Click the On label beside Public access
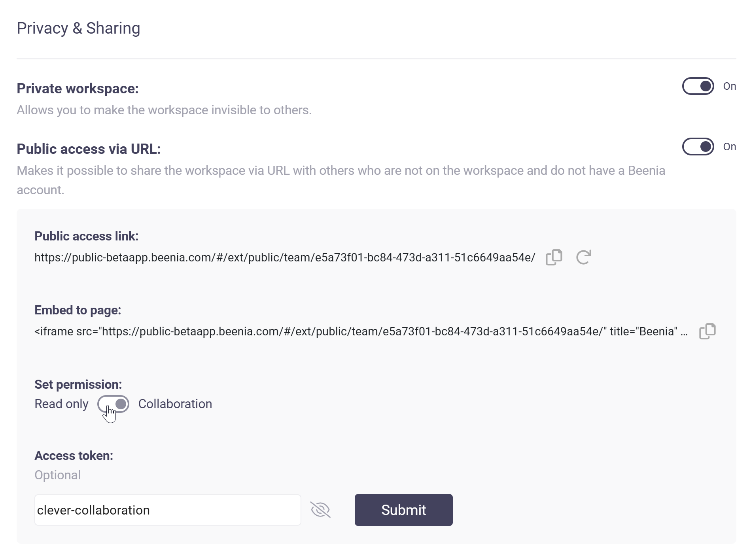 click(729, 147)
